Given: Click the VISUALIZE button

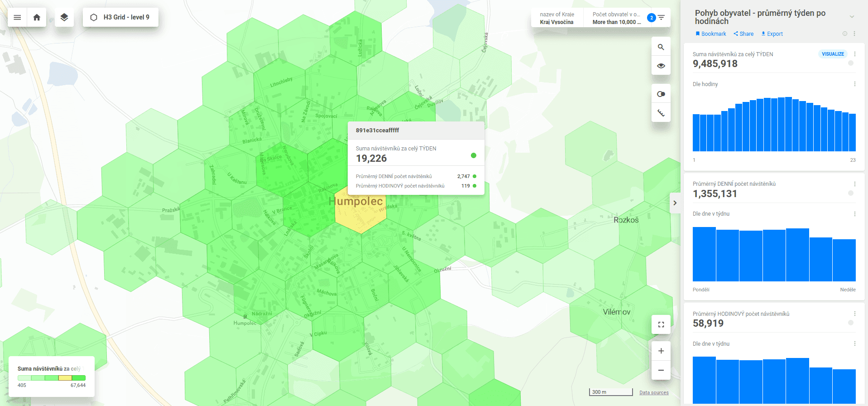Looking at the screenshot, I should click(833, 54).
